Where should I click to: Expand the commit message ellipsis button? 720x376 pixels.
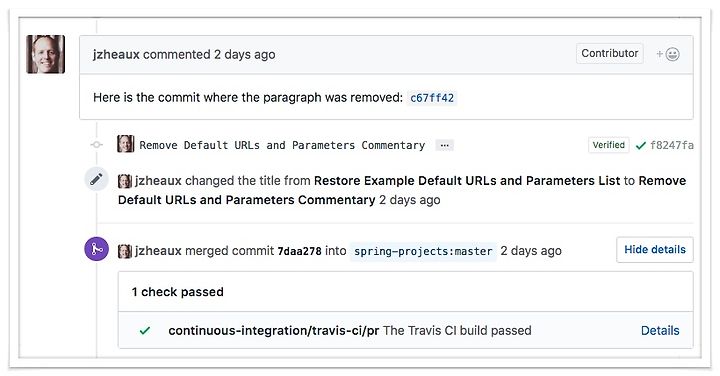pyautogui.click(x=444, y=146)
